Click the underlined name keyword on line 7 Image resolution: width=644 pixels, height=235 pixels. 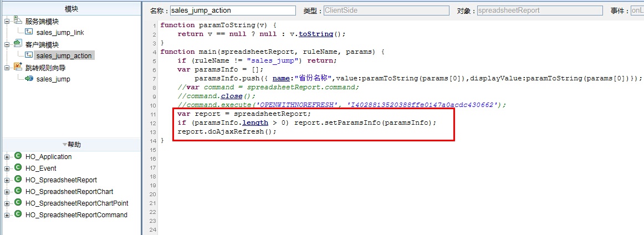click(x=281, y=78)
